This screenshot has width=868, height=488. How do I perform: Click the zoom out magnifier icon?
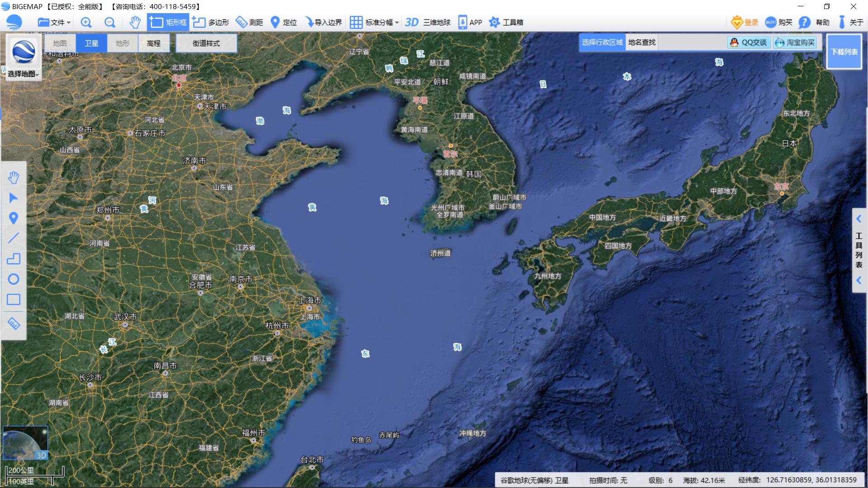point(109,22)
